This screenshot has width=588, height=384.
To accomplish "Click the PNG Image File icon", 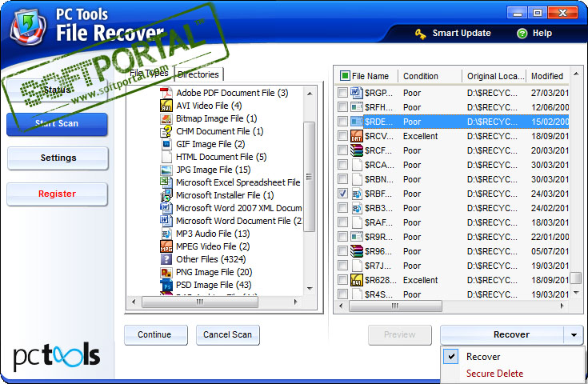I will pyautogui.click(x=166, y=272).
